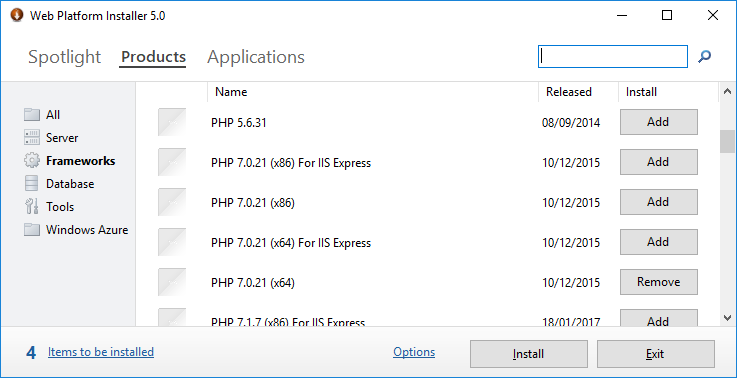Screen dimensions: 737x378
Task: Open the Options link
Action: tap(414, 352)
